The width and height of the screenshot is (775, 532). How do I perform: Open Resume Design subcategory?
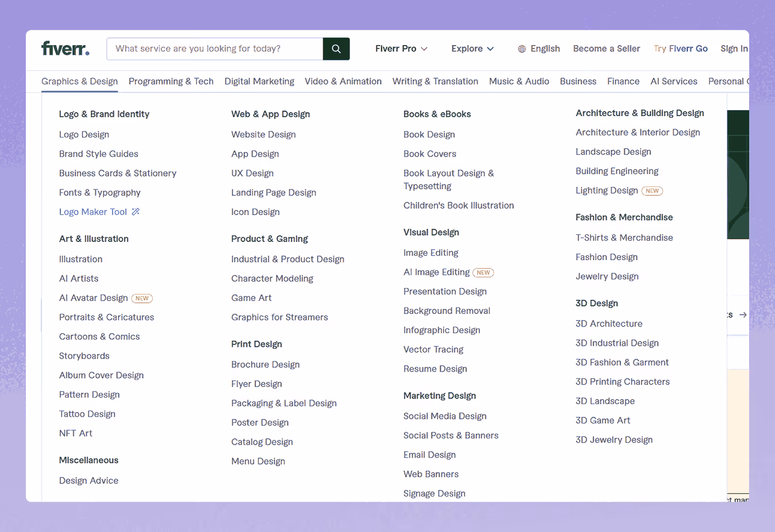(435, 369)
